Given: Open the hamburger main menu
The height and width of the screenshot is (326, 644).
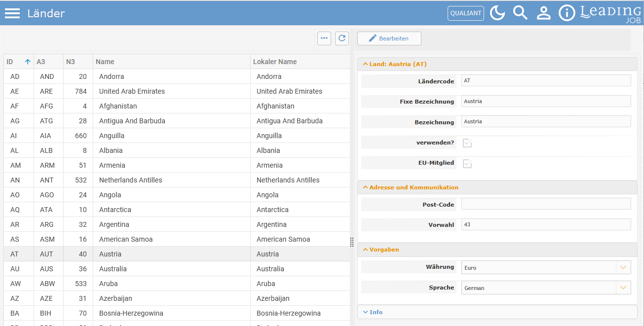Looking at the screenshot, I should (12, 13).
